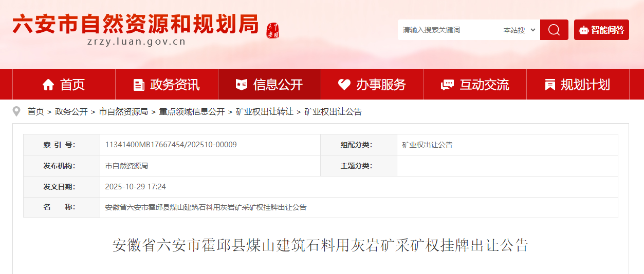The width and height of the screenshot is (644, 274).
Task: Type in the search keyword input field
Action: [447, 30]
